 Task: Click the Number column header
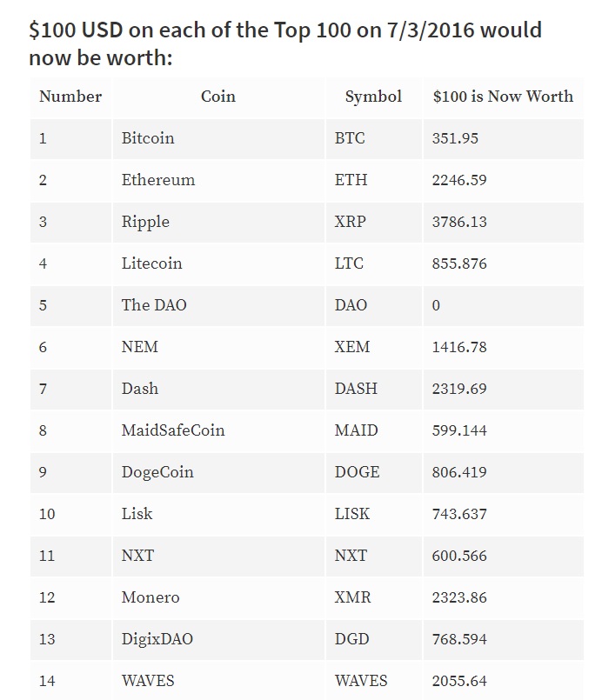(x=70, y=97)
